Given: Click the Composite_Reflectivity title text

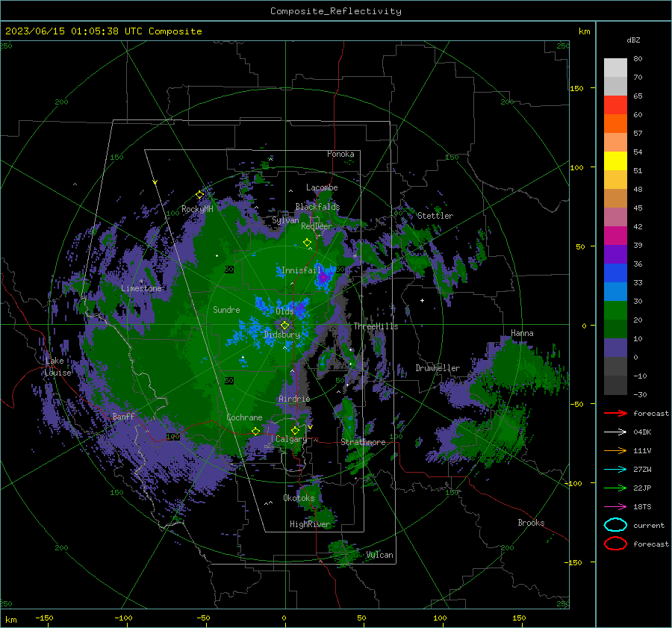Looking at the screenshot, I should 336,11.
